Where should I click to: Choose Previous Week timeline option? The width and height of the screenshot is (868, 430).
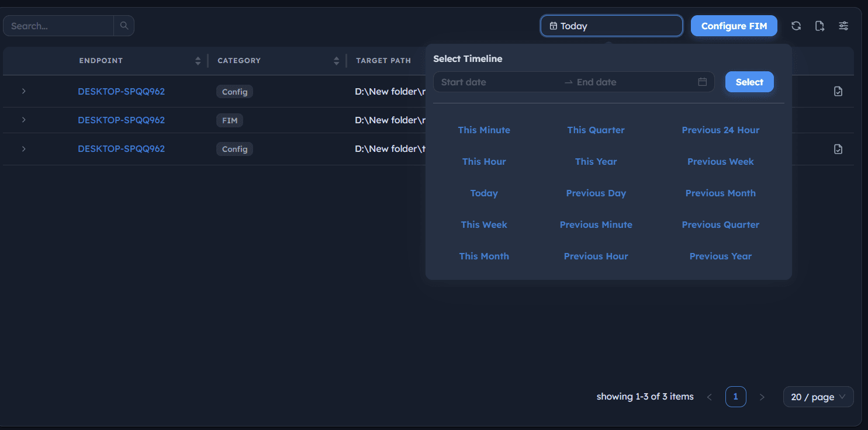pyautogui.click(x=720, y=161)
